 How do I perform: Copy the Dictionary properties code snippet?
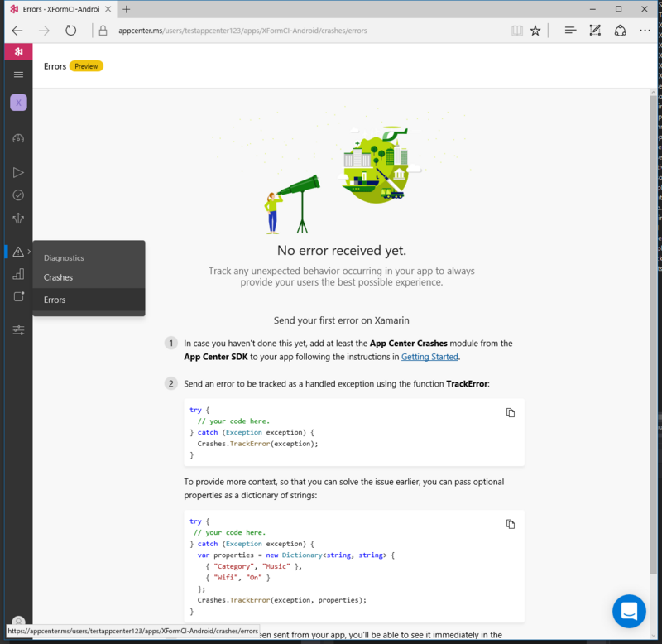pos(511,524)
